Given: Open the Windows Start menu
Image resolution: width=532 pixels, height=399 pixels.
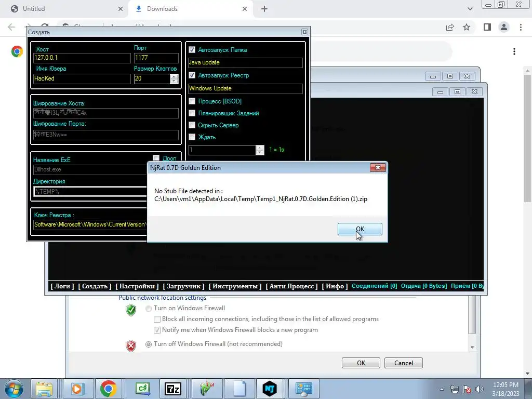Looking at the screenshot, I should tap(14, 389).
